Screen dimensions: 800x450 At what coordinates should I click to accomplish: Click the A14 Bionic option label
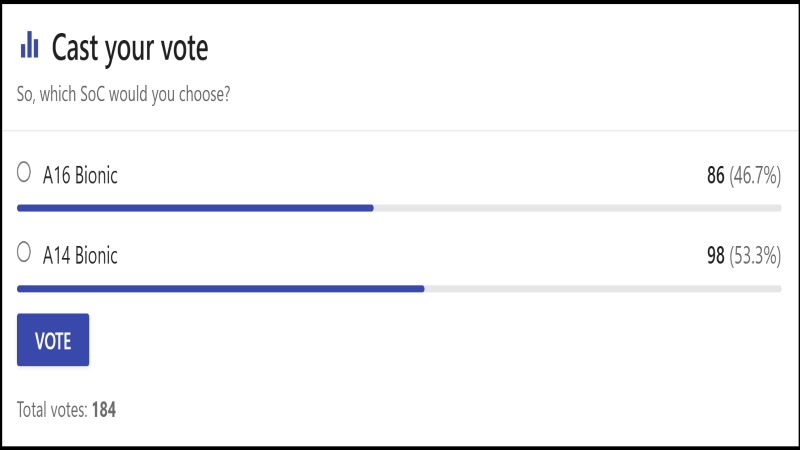point(80,256)
